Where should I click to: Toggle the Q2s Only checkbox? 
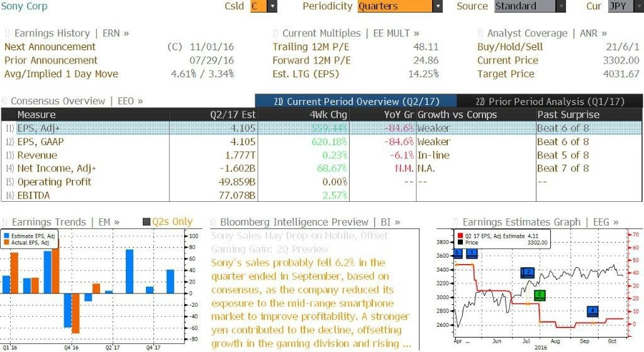pos(146,222)
